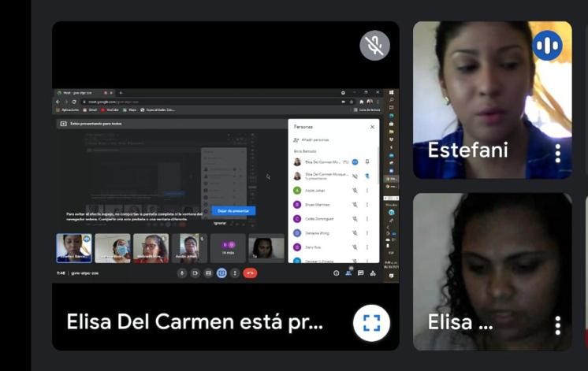Open the chat icon in Meet toolbar

click(x=360, y=273)
